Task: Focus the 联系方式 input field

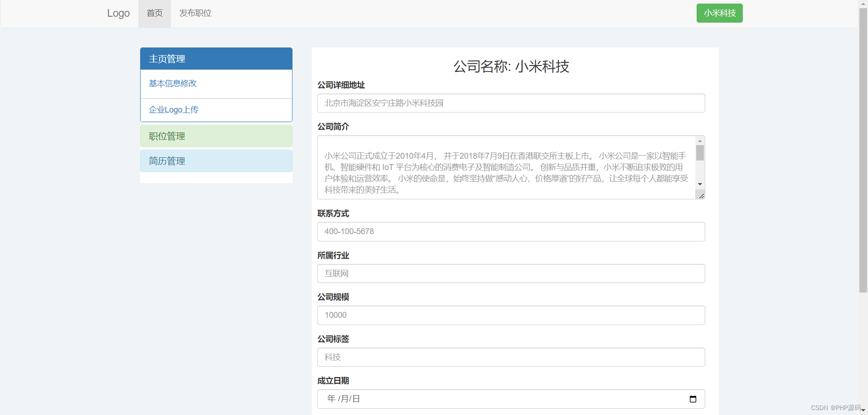Action: (511, 231)
